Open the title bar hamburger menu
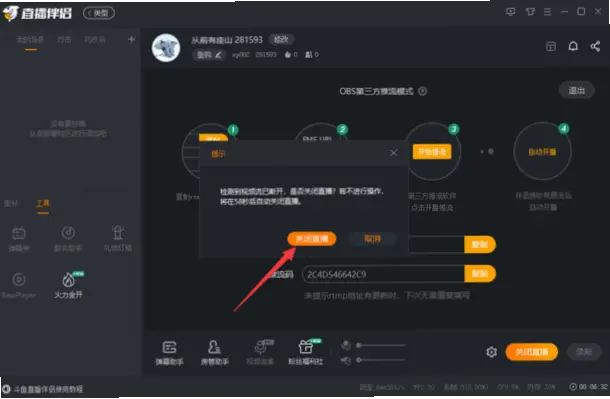This screenshot has width=610, height=399. pyautogui.click(x=547, y=12)
